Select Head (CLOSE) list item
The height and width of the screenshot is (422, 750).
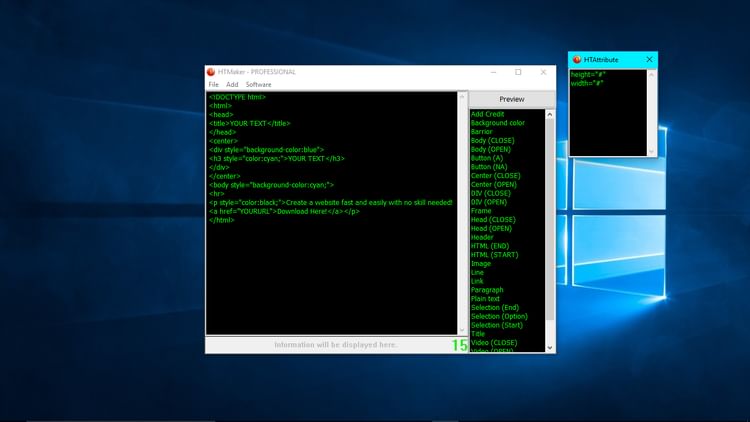click(493, 220)
